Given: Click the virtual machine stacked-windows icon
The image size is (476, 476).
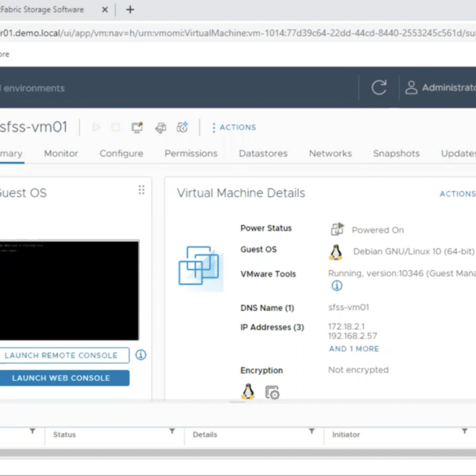Looking at the screenshot, I should pos(200,268).
